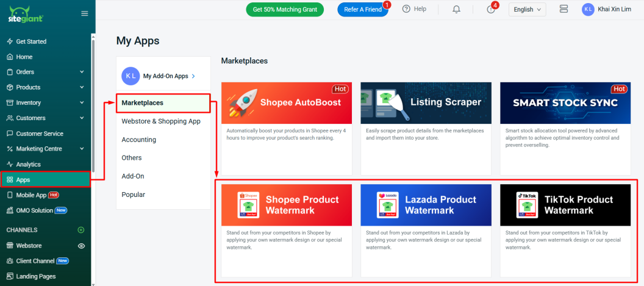Image resolution: width=644 pixels, height=286 pixels.
Task: Click the Client Channel icon
Action: 10,261
